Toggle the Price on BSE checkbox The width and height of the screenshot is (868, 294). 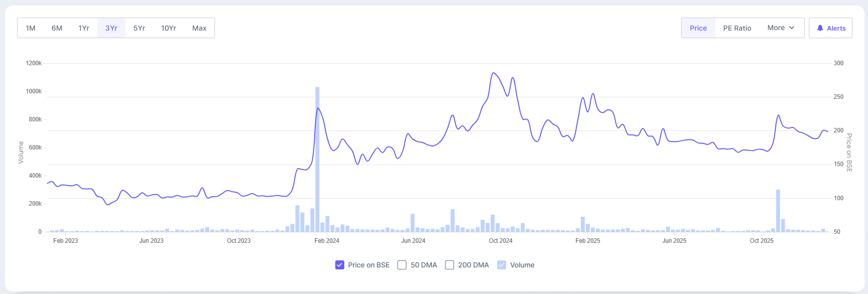tap(340, 265)
